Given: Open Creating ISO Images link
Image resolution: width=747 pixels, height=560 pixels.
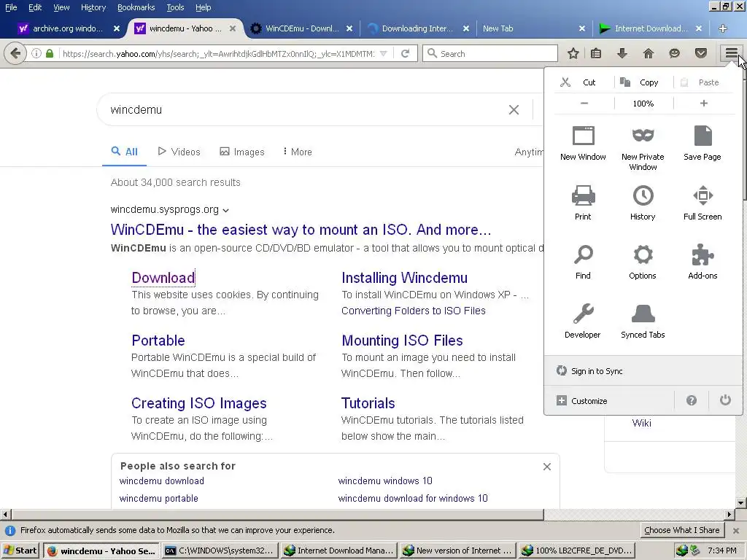Looking at the screenshot, I should click(198, 403).
